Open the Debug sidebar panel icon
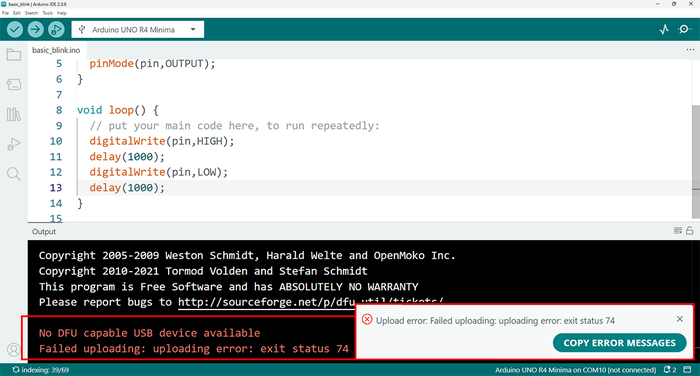Viewport: 700px width, 376px height. [14, 144]
